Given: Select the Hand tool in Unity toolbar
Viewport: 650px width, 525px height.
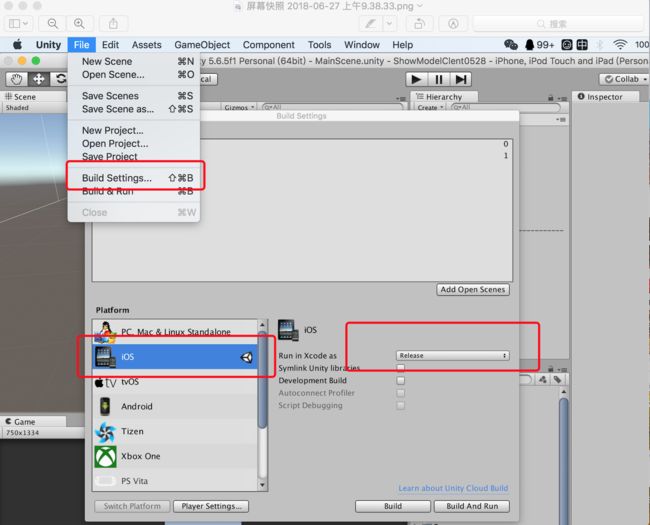Looking at the screenshot, I should [16, 79].
